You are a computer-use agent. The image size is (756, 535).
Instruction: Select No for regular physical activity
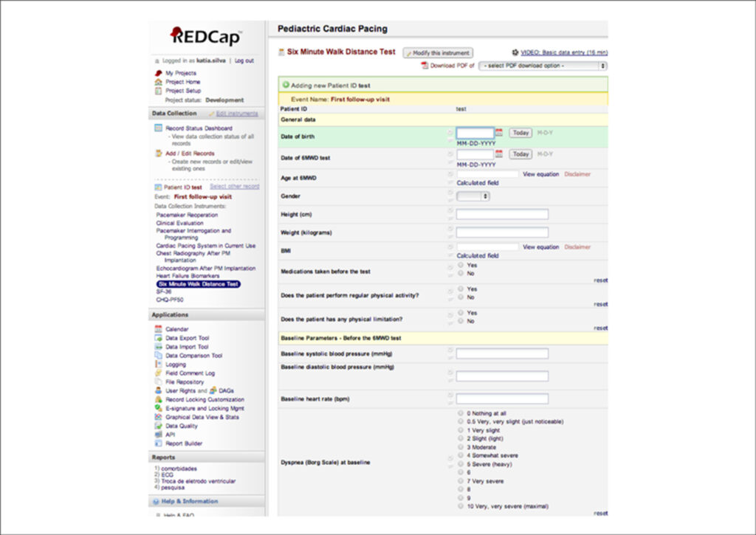461,297
